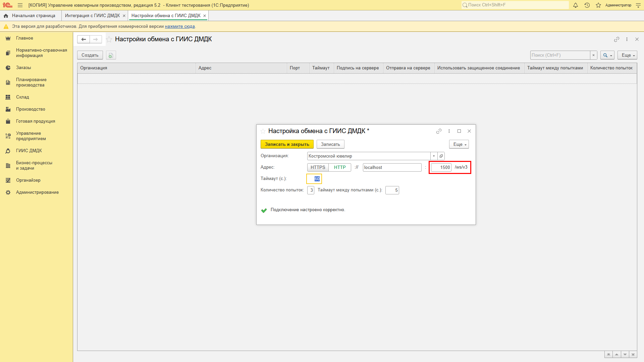
Task: Maximize the Настройка обмена dialog
Action: pyautogui.click(x=459, y=131)
